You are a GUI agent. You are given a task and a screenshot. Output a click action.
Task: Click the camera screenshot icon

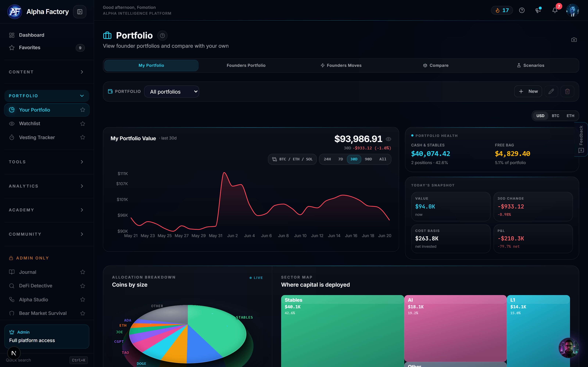pos(574,40)
